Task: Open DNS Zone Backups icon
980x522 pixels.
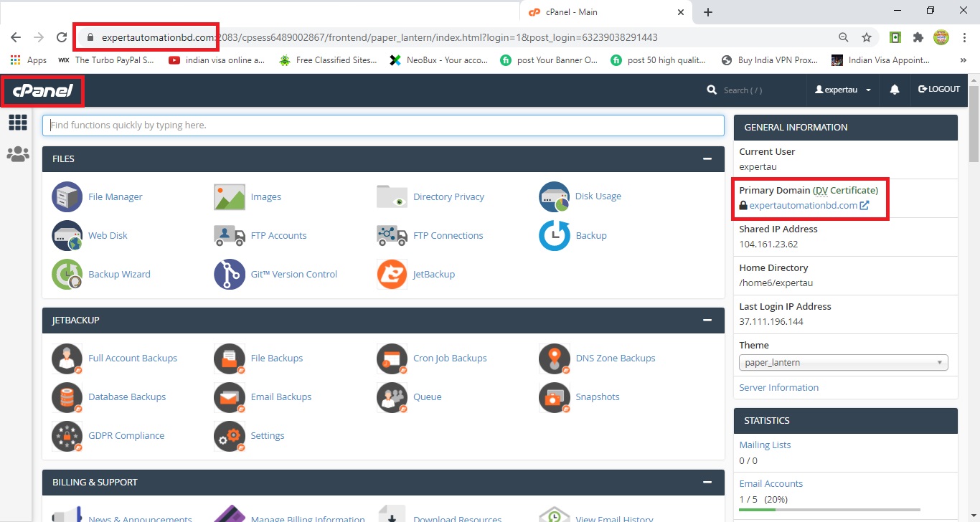Action: coord(555,359)
